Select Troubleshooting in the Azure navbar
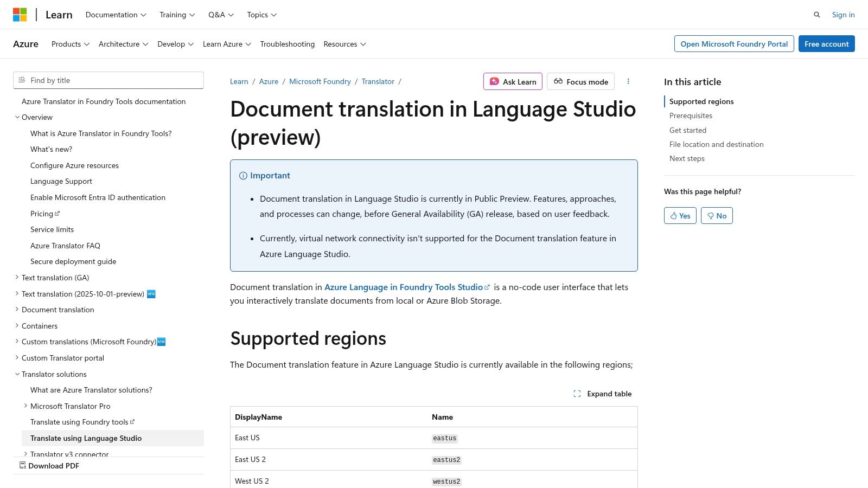This screenshot has width=868, height=488. coord(288,44)
